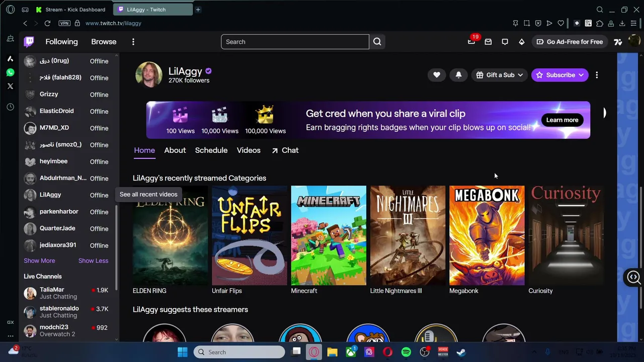
Task: Open Whispers speech bubble icon
Action: (x=505, y=42)
